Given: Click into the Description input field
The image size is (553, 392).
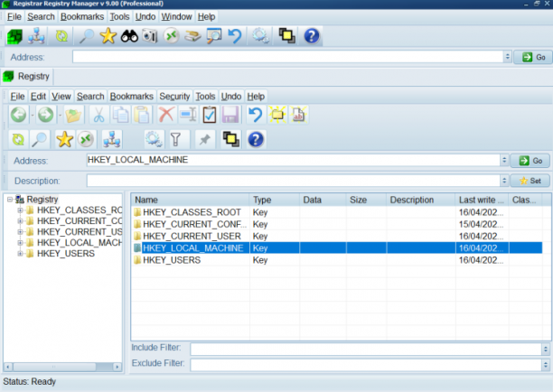Looking at the screenshot, I should click(294, 181).
